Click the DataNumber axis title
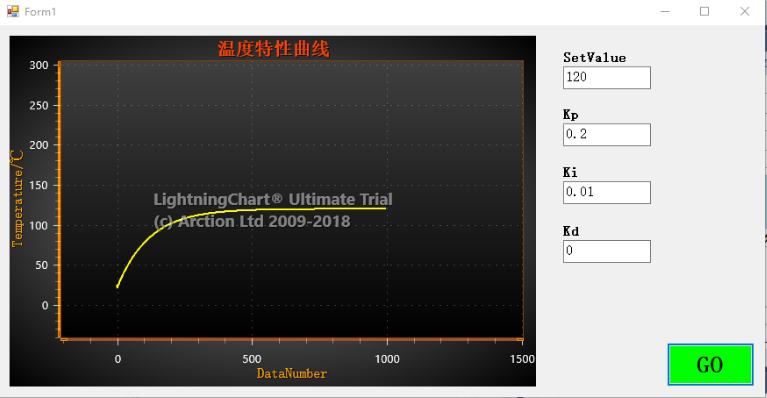The image size is (767, 398). [x=292, y=374]
